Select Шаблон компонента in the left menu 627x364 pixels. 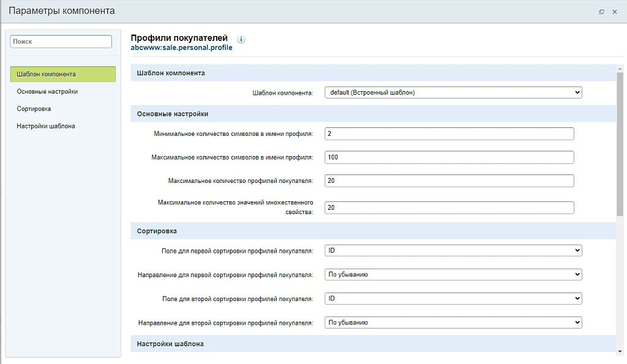pos(63,74)
